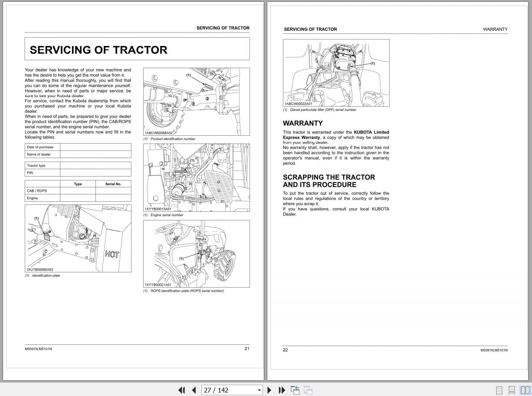The width and height of the screenshot is (532, 396).
Task: Click the engine serial number illustration
Action: pyautogui.click(x=197, y=177)
